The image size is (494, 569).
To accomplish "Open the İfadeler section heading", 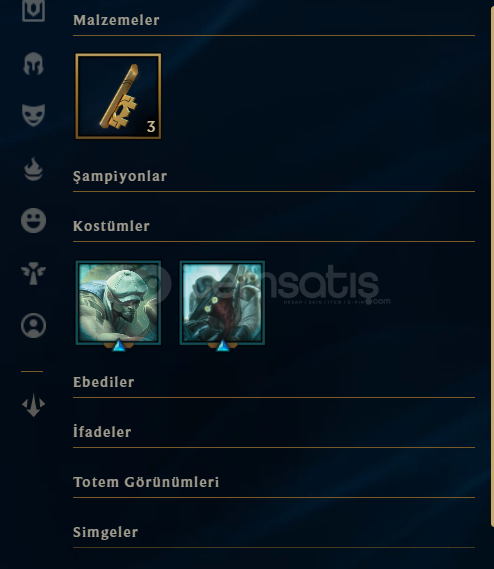I will (102, 432).
